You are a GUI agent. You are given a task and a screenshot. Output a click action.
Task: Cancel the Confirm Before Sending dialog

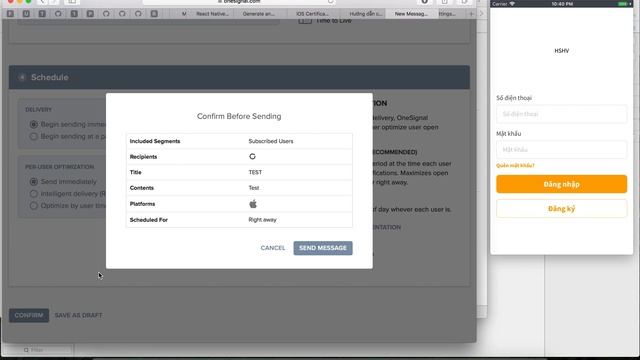pos(273,248)
